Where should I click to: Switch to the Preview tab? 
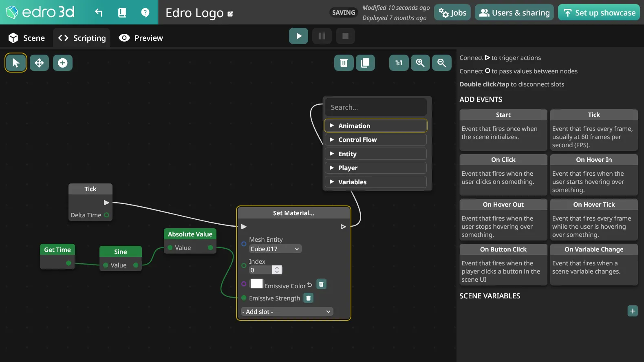(141, 38)
